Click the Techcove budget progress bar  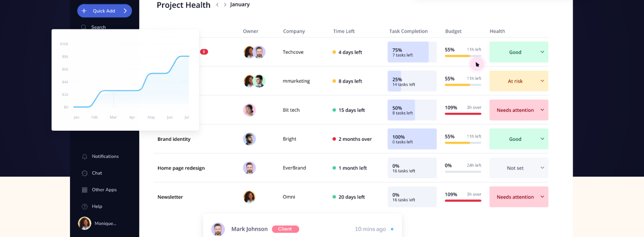point(463,56)
